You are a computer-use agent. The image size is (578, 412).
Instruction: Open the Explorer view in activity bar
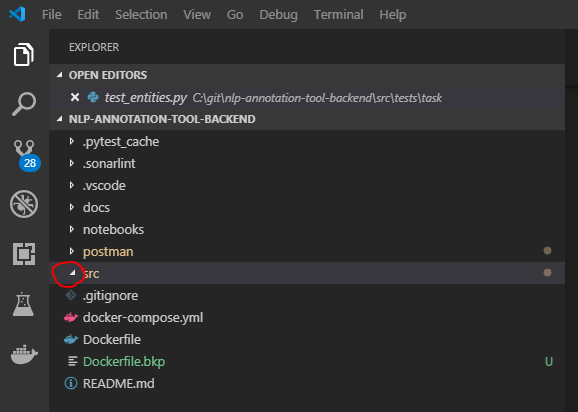point(24,55)
